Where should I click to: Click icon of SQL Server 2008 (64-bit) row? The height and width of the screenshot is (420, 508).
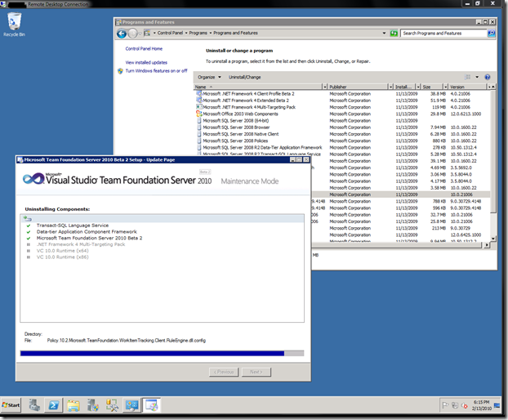pyautogui.click(x=199, y=121)
